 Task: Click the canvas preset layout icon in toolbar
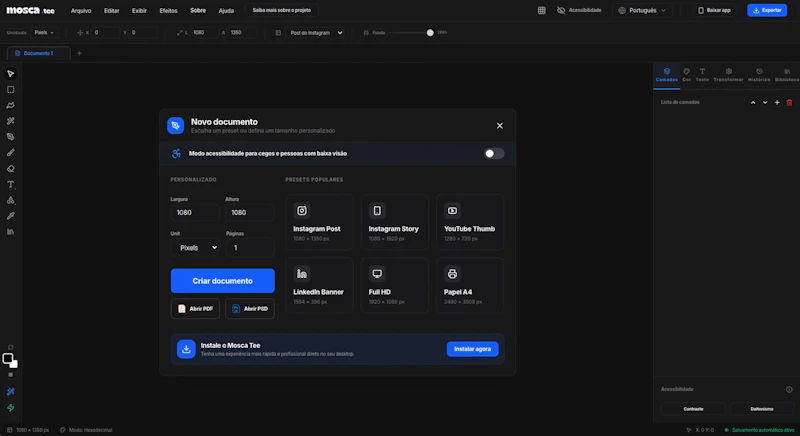pyautogui.click(x=278, y=33)
